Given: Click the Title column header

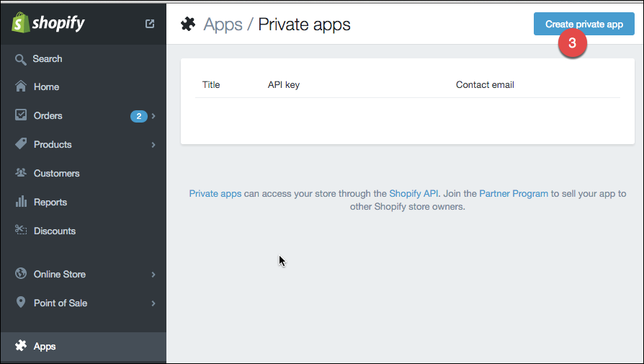Looking at the screenshot, I should click(211, 84).
